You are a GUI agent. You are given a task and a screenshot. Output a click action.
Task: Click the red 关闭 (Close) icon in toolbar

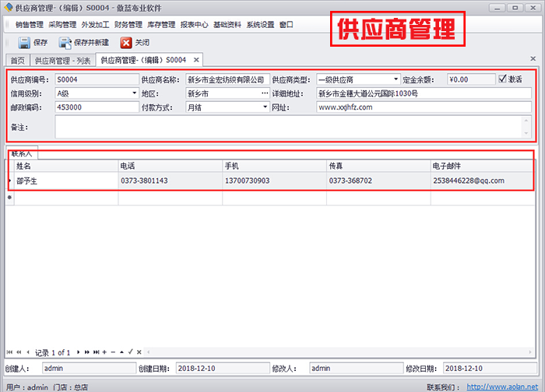point(126,42)
